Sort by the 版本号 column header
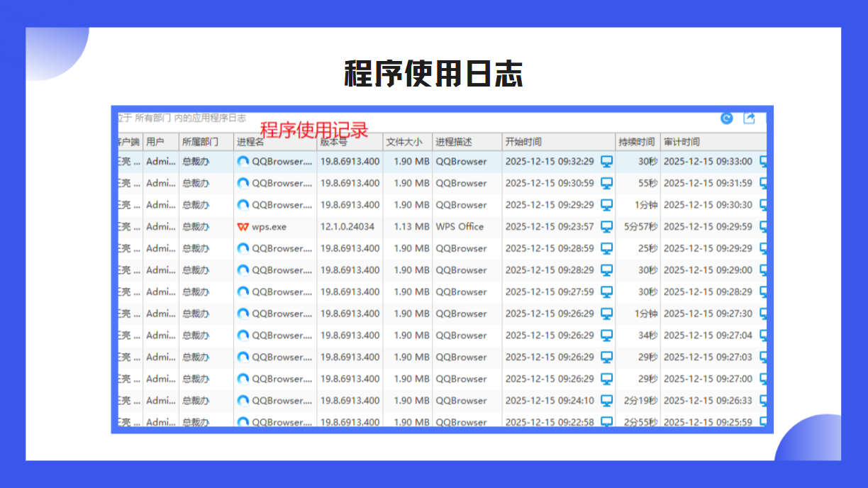The height and width of the screenshot is (488, 868). 350,142
